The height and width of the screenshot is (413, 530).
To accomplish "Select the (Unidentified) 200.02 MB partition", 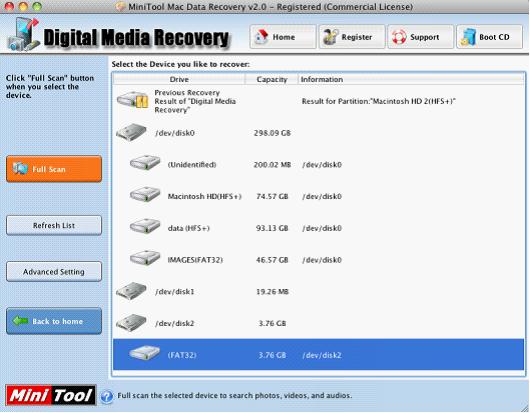I will [x=318, y=165].
